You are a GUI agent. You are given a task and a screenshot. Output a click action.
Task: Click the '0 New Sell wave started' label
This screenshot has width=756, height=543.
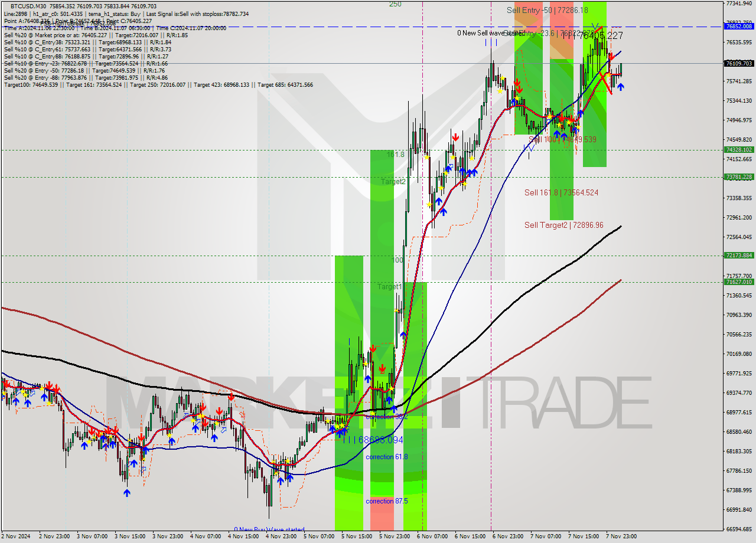tap(490, 33)
